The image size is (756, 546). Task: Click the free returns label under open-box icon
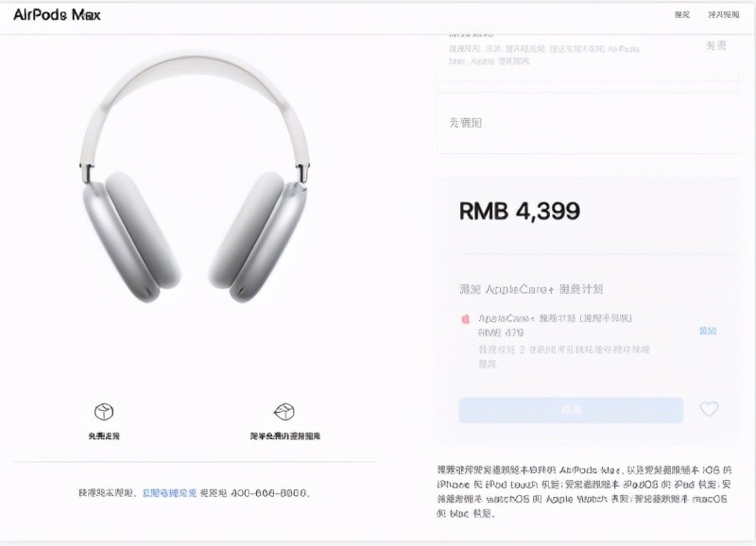[x=285, y=436]
